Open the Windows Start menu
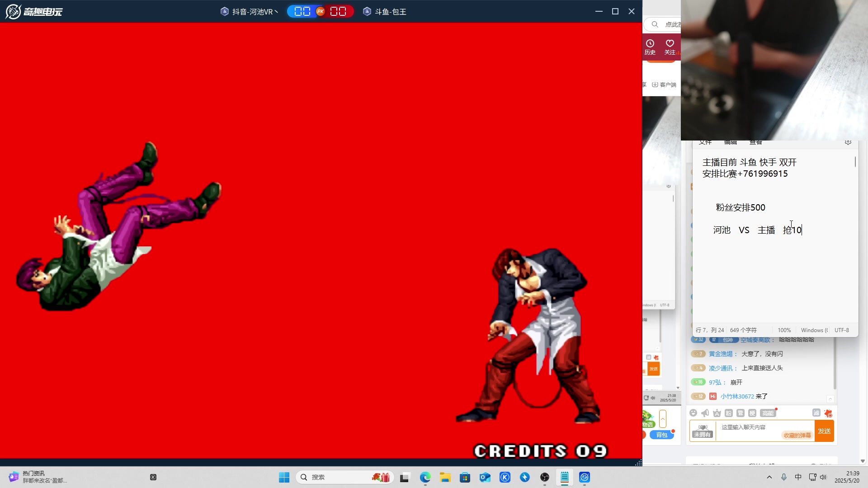The image size is (868, 488). tap(284, 477)
